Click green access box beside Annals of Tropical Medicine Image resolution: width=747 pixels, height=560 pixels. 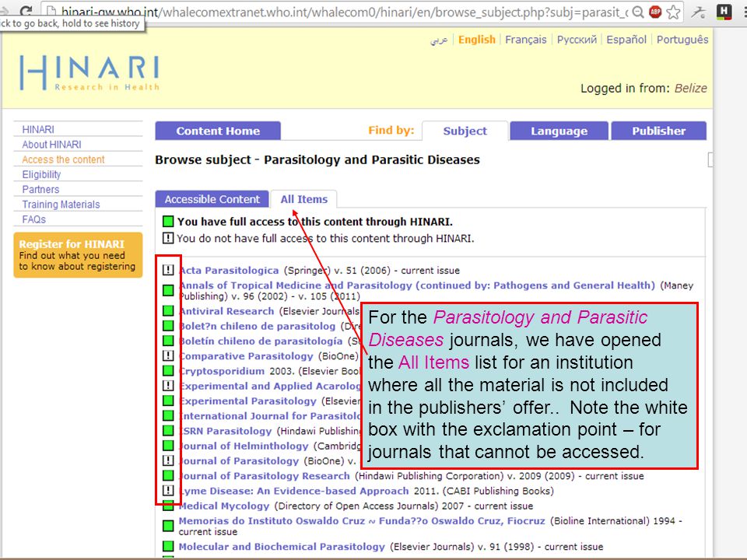(168, 290)
